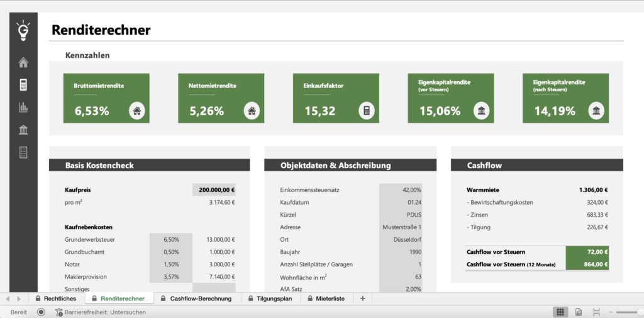Click the lightbulb logo in the sidebar

[x=23, y=30]
